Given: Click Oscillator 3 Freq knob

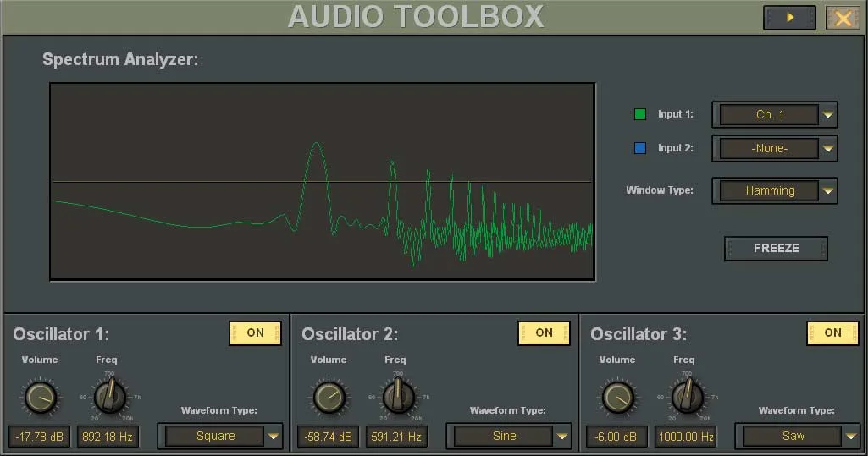Looking at the screenshot, I should [687, 396].
